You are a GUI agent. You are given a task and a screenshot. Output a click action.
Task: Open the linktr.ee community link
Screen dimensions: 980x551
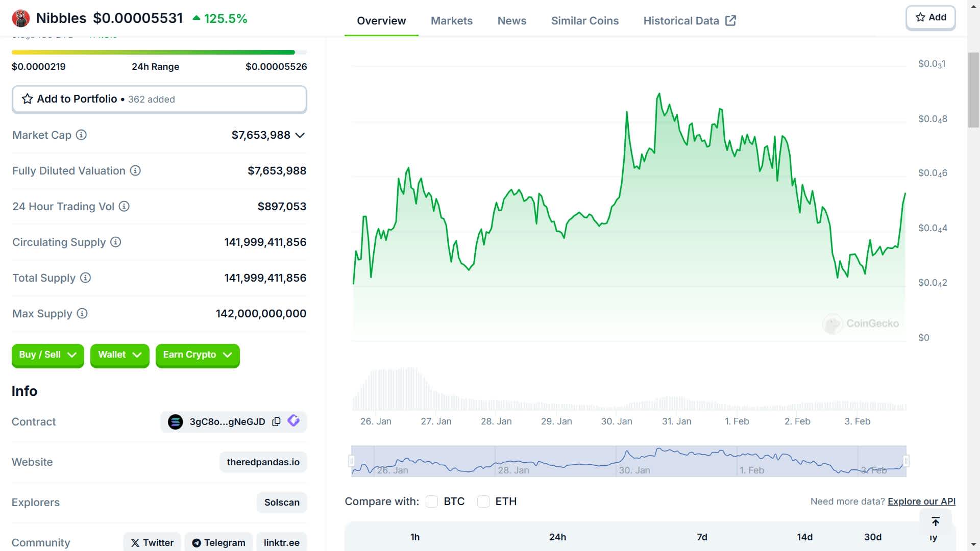pyautogui.click(x=282, y=542)
